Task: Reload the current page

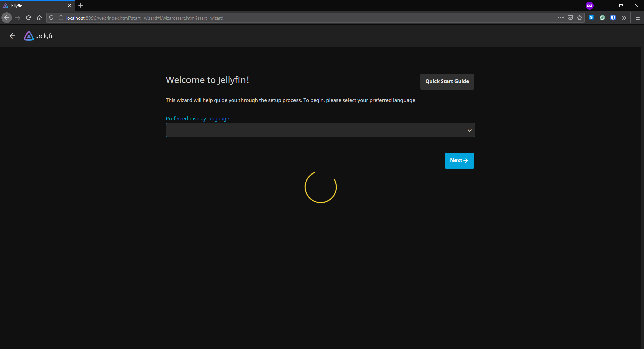Action: (29, 18)
